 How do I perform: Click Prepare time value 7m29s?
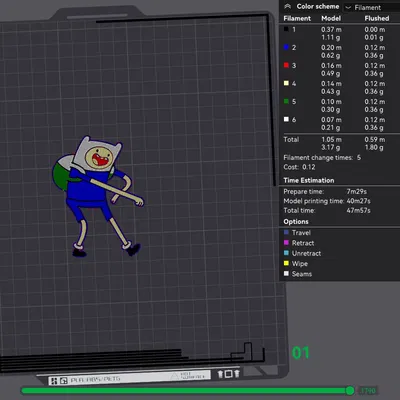[x=357, y=192]
